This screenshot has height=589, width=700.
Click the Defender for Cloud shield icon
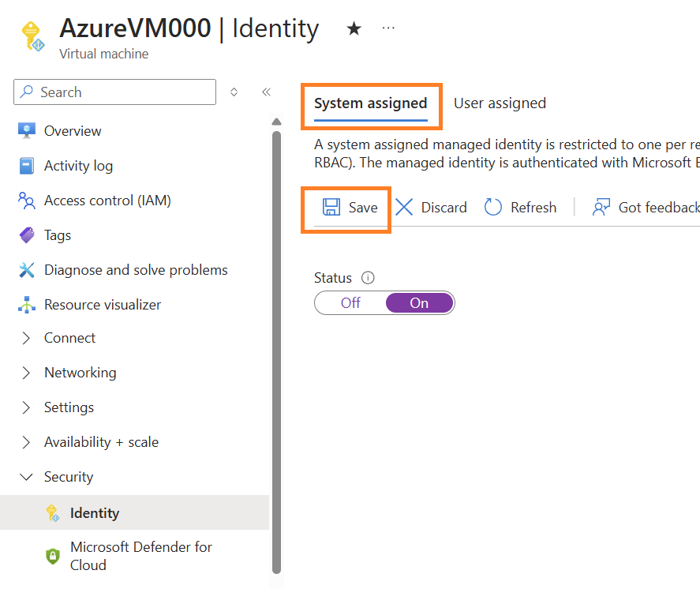click(x=53, y=556)
